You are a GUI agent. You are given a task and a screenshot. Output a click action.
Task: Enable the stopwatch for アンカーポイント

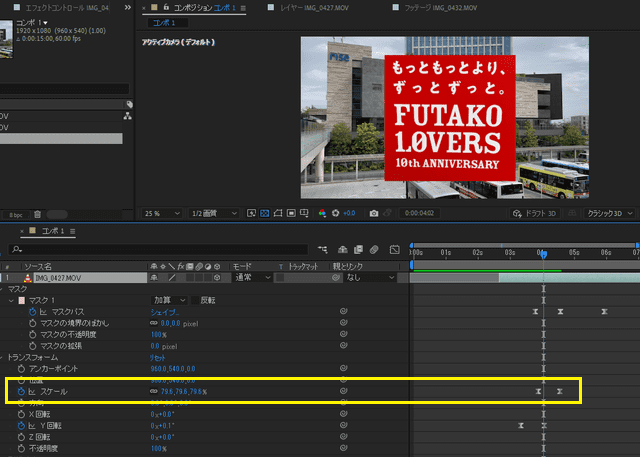(21, 368)
